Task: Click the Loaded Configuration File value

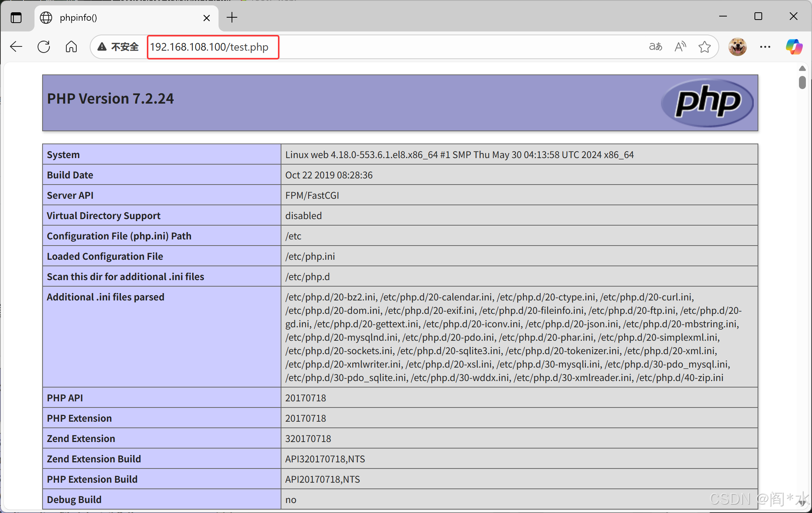Action: (x=310, y=256)
